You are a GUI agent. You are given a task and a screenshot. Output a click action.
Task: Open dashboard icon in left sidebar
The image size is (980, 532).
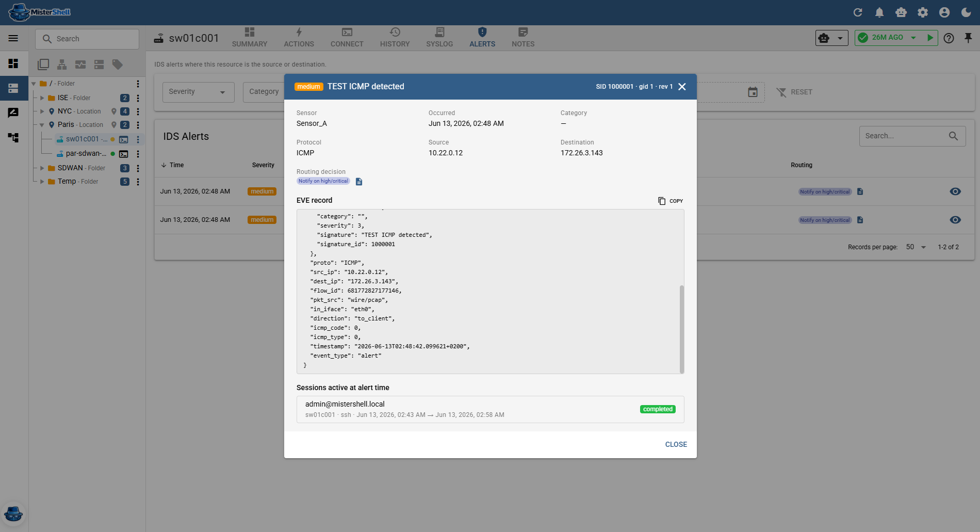[13, 63]
